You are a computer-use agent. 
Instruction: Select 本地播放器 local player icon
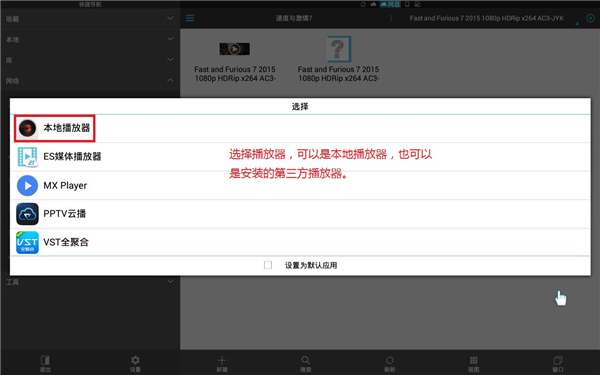(x=28, y=128)
